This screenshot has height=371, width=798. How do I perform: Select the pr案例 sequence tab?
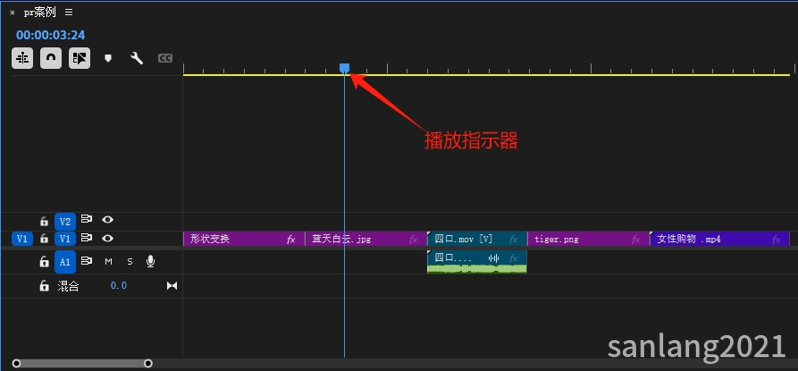click(40, 12)
